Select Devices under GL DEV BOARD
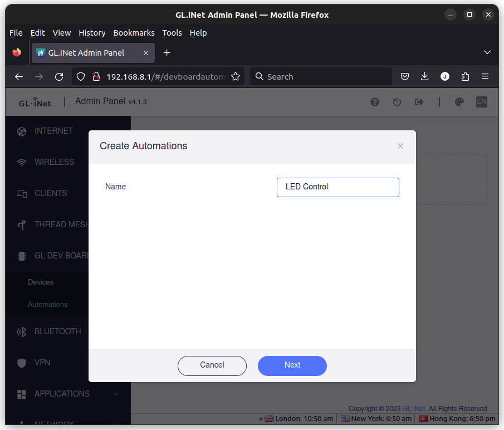 pyautogui.click(x=41, y=282)
